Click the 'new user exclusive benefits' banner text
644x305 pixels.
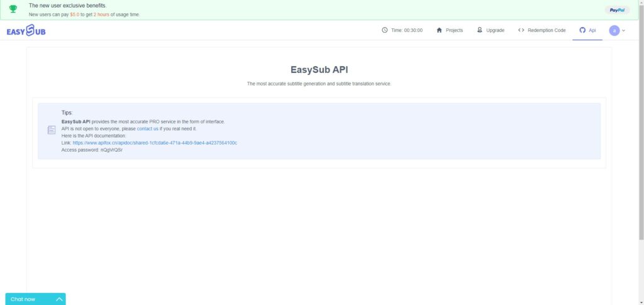(67, 6)
